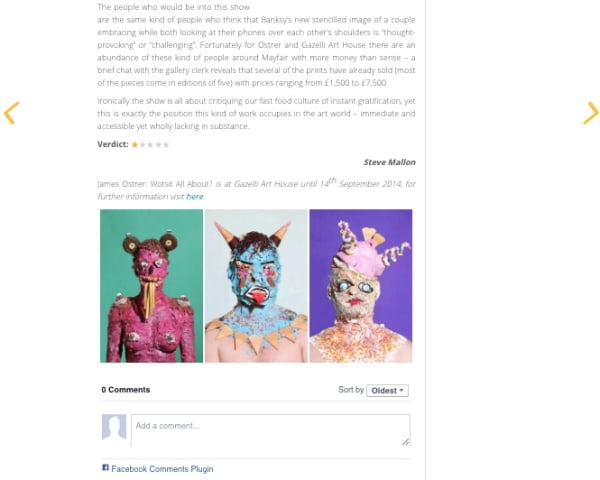Open the Facebook Comments Plugin link
600x480 pixels.
point(162,469)
